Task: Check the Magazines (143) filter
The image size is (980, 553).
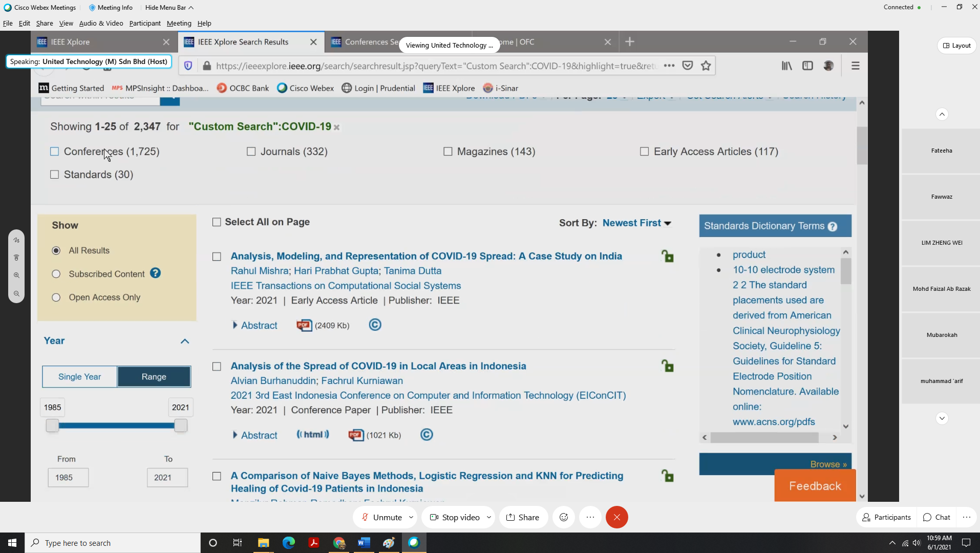Action: pos(448,152)
